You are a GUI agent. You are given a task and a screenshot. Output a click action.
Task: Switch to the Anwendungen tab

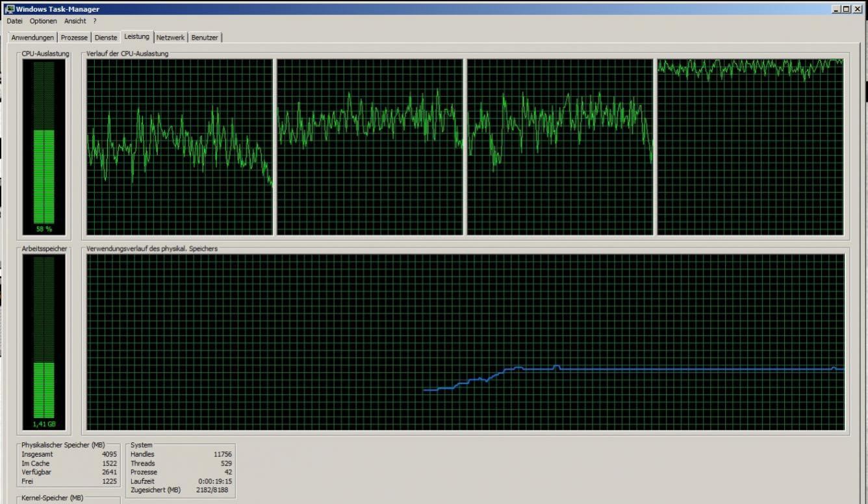click(x=32, y=38)
